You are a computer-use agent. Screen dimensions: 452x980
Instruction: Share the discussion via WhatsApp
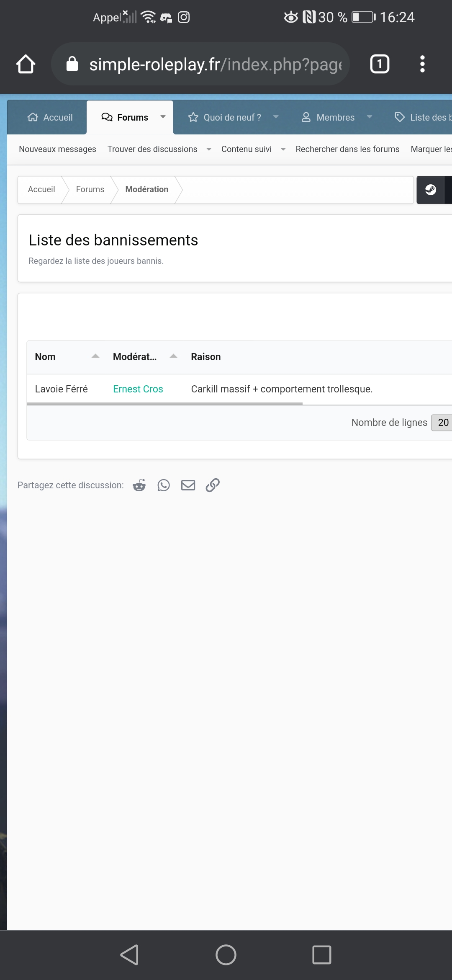pyautogui.click(x=164, y=485)
